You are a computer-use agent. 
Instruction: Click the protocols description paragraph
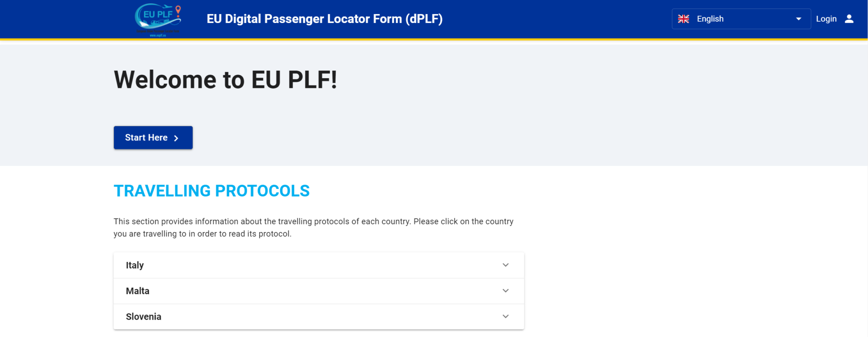pos(314,227)
